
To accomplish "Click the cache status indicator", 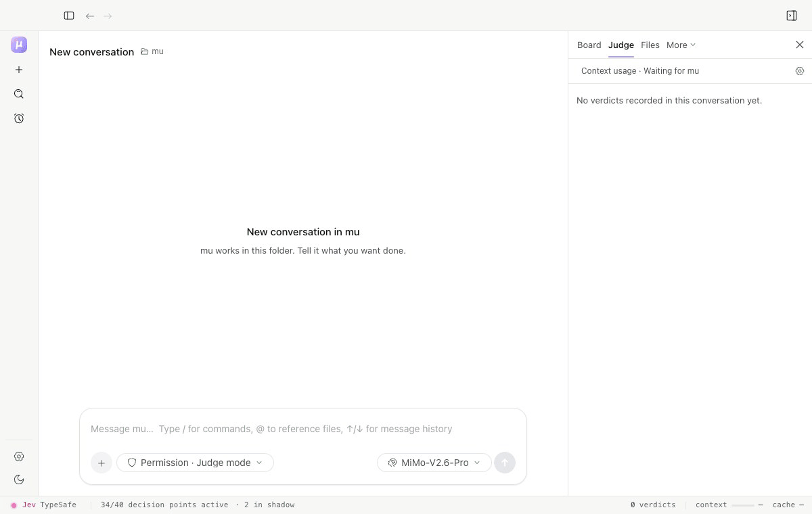I will [788, 505].
